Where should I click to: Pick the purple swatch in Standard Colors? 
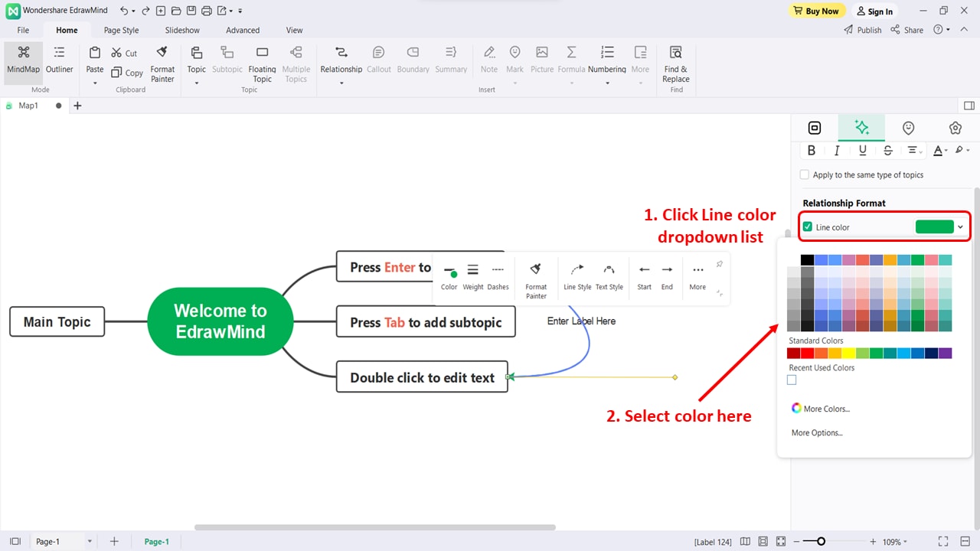tap(946, 353)
